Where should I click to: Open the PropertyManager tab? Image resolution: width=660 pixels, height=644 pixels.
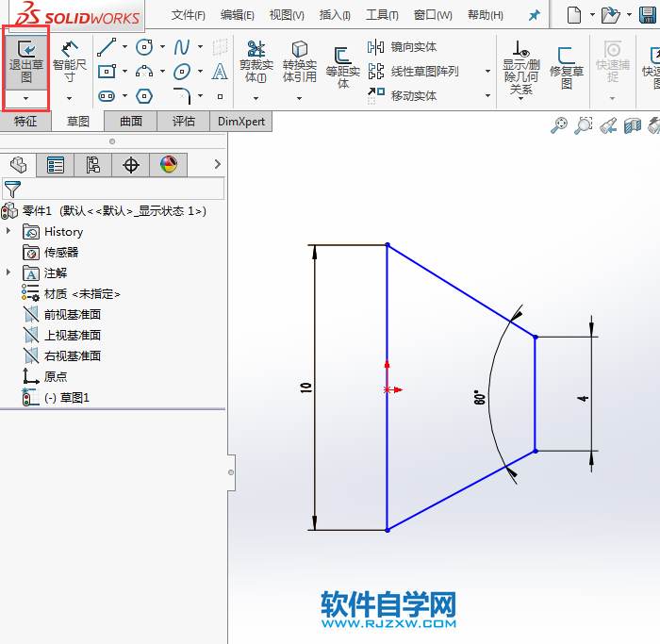click(55, 165)
